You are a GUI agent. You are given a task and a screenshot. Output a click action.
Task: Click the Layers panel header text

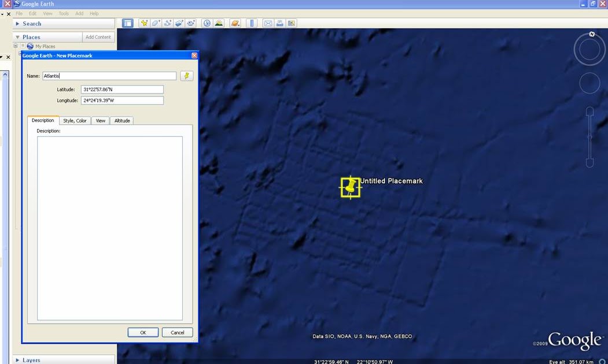31,360
